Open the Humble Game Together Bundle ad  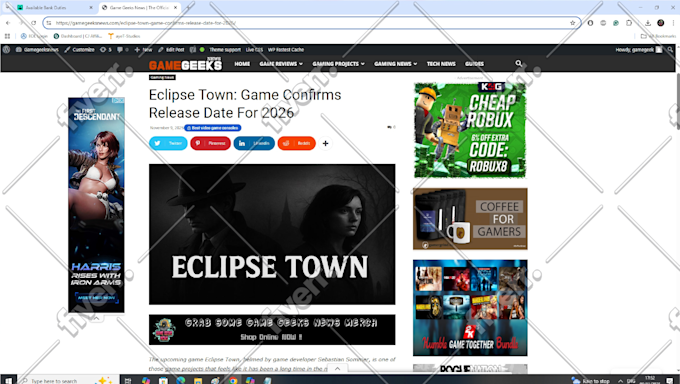pyautogui.click(x=470, y=308)
